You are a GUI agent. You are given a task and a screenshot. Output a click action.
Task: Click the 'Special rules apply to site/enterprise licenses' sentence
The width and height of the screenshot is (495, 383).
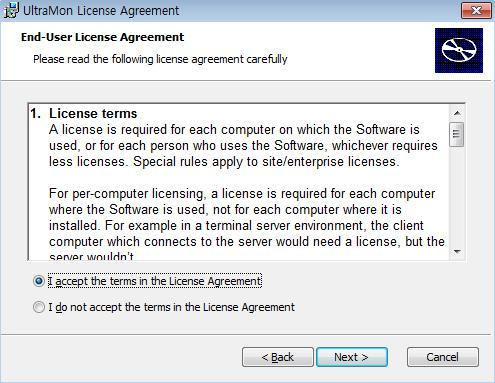tap(266, 162)
